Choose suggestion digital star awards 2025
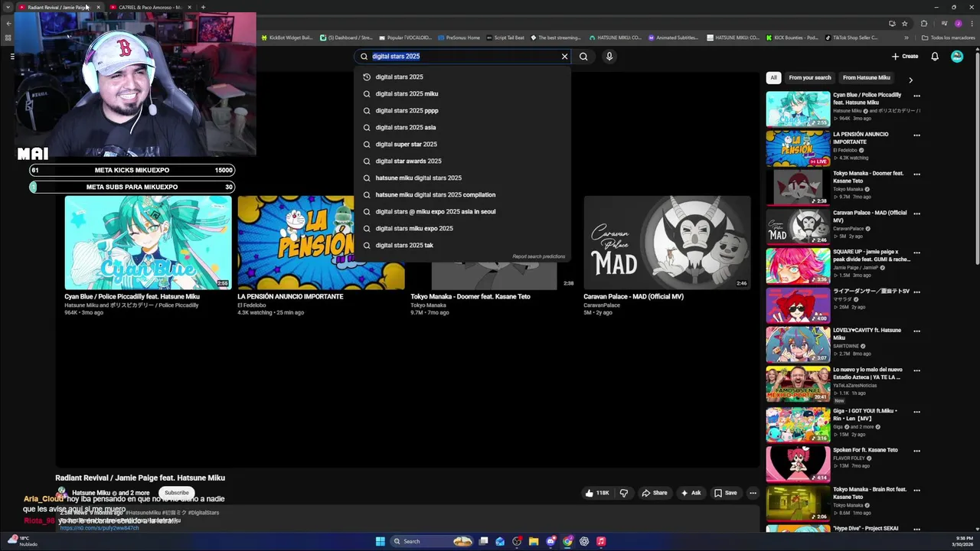 point(463,161)
